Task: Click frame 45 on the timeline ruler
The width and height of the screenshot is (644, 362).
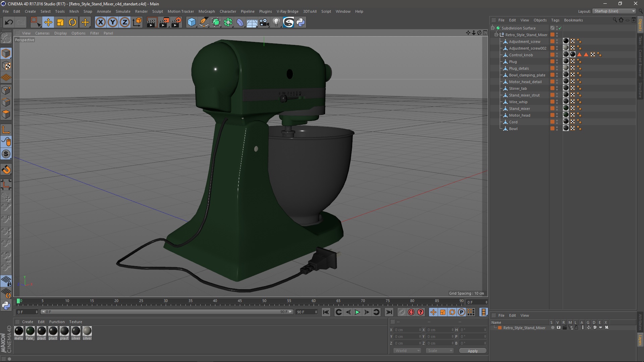Action: 240,301
